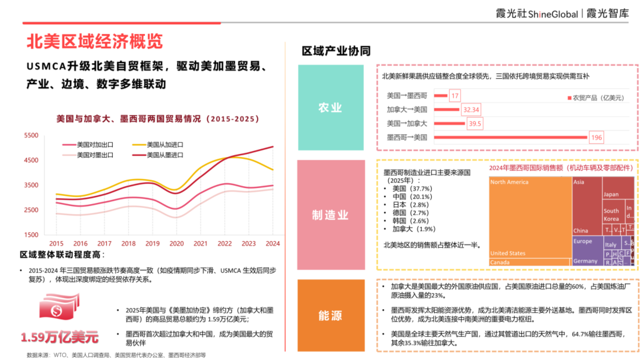Click the value 196 on the bar chart

coord(596,138)
